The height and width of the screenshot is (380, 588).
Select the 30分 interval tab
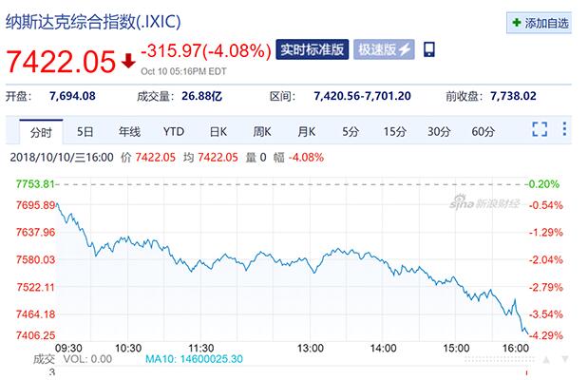(x=438, y=130)
